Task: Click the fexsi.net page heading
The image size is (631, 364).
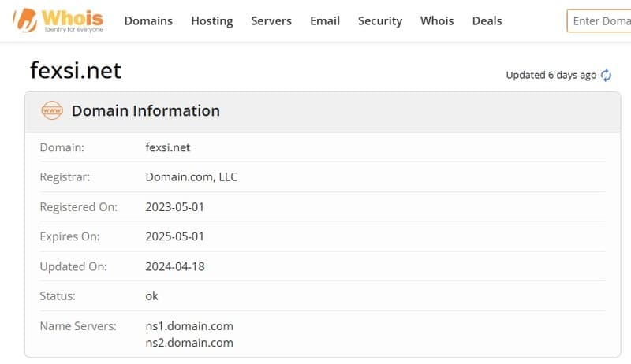Action: 76,71
